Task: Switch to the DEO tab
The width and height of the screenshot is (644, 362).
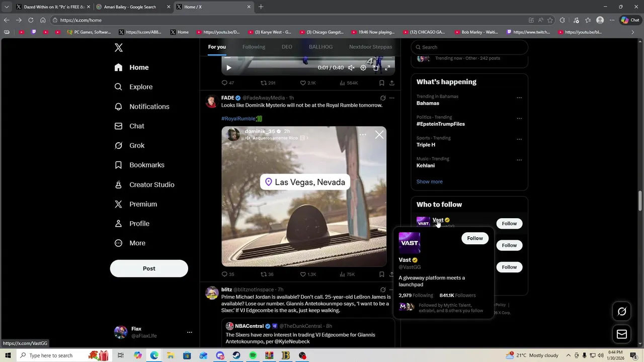Action: click(x=287, y=47)
